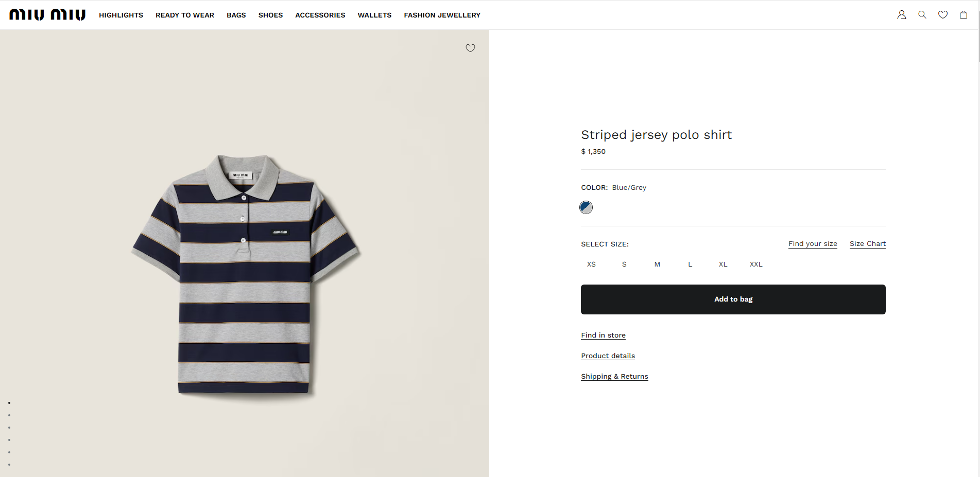Image resolution: width=980 pixels, height=477 pixels.
Task: Open the Ready to Wear menu
Action: [x=185, y=15]
